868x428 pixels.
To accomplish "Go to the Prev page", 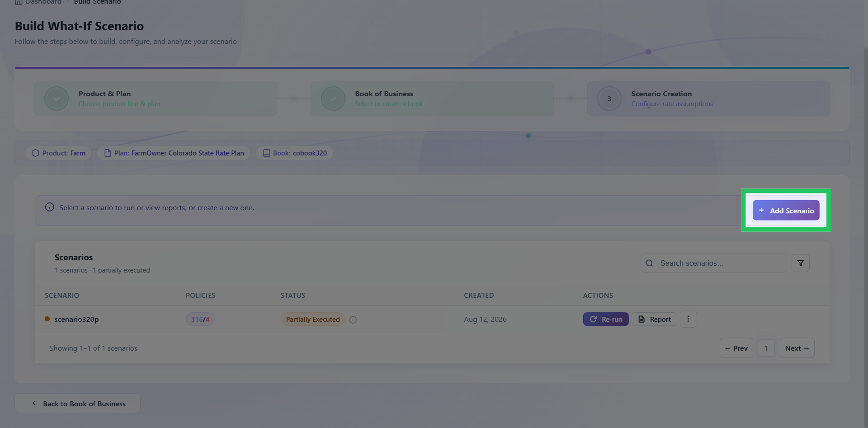I will pos(736,348).
